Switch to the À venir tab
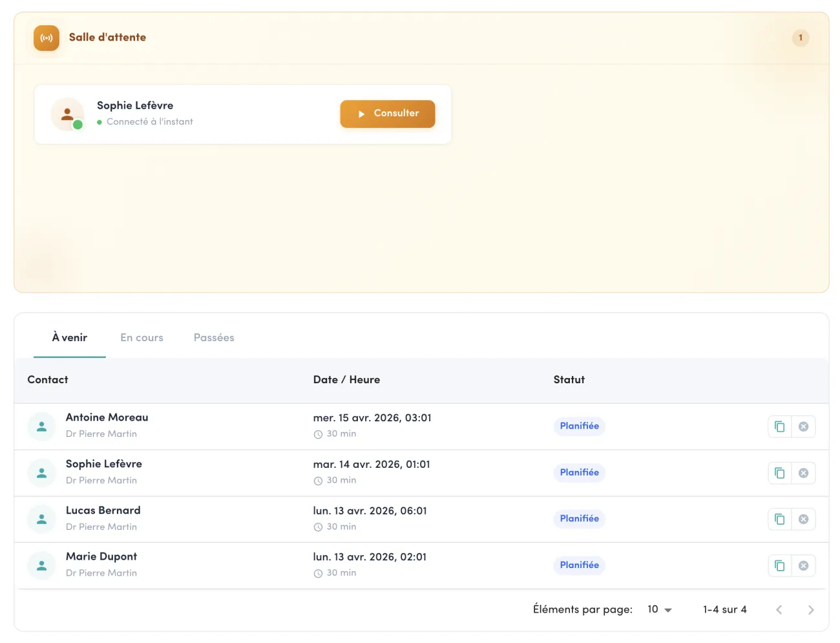Screen dimensions: 840x643 (x=70, y=338)
